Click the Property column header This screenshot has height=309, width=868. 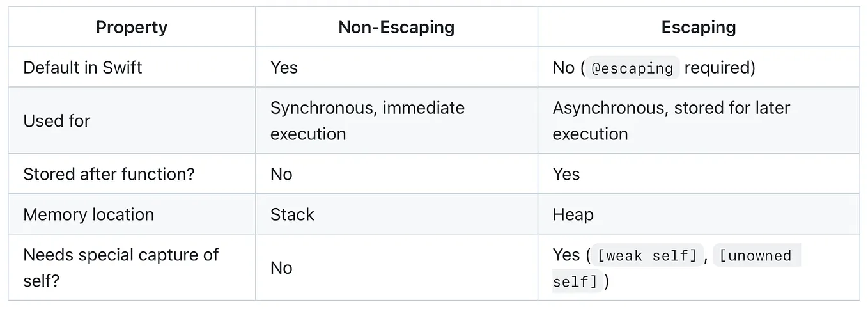(x=132, y=28)
